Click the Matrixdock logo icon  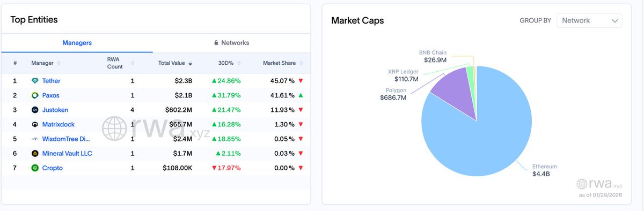pyautogui.click(x=35, y=124)
